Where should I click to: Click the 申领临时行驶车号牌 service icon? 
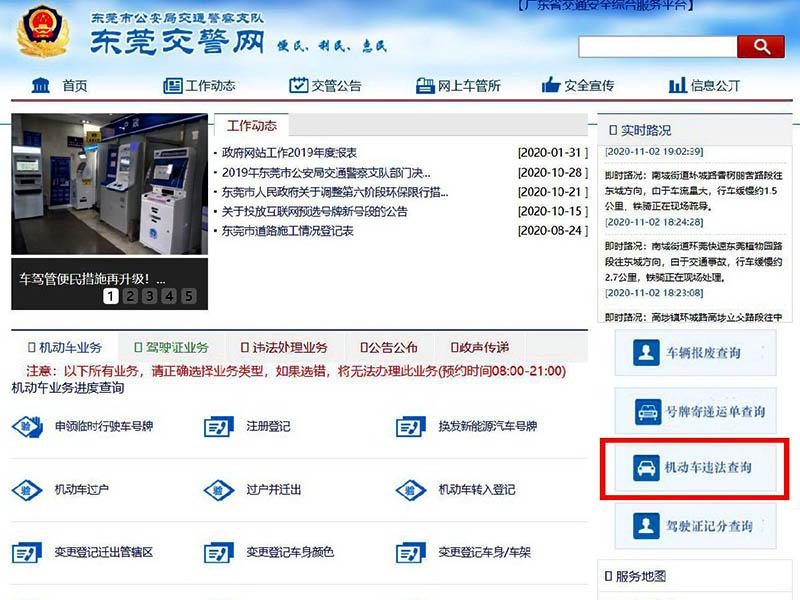click(x=27, y=427)
